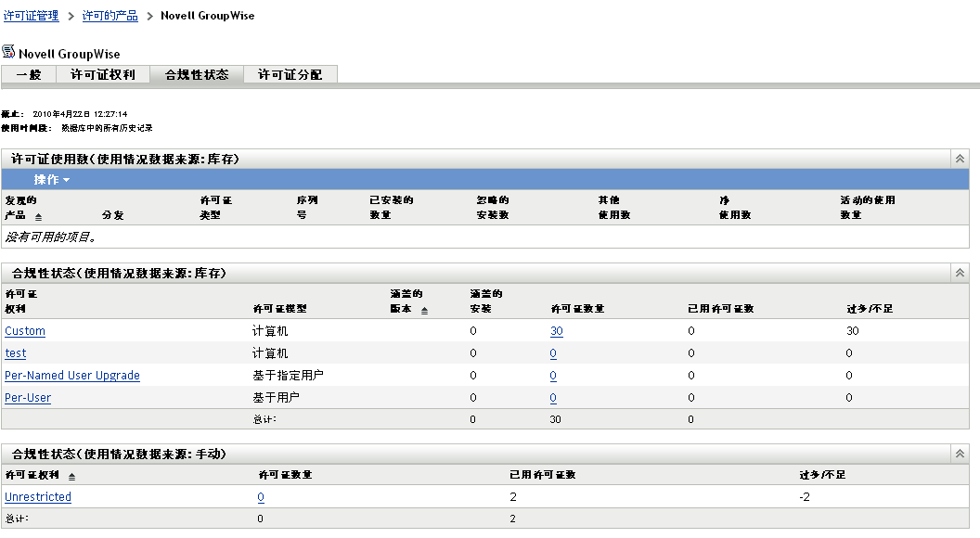Navigate to 许可的产品 breadcrumb link
This screenshot has width=980, height=538.
[x=110, y=16]
